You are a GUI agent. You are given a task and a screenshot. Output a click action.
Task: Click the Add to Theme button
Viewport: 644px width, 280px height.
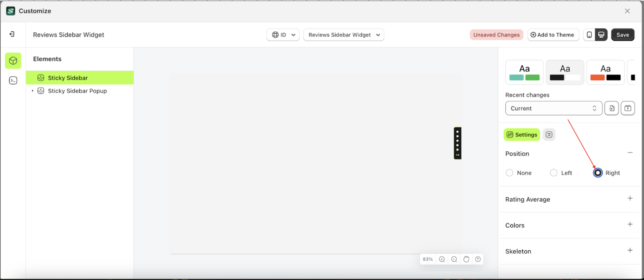coord(553,35)
